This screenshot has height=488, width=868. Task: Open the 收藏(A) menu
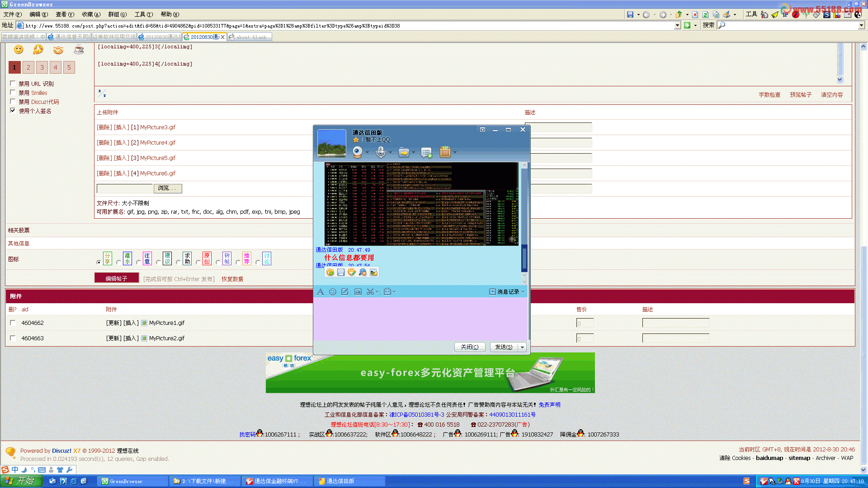91,14
